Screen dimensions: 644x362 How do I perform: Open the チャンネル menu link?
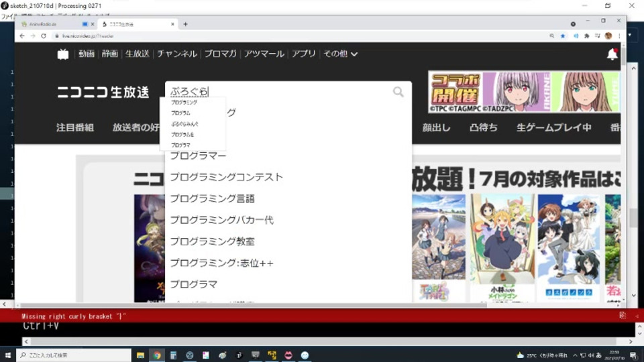pyautogui.click(x=177, y=54)
